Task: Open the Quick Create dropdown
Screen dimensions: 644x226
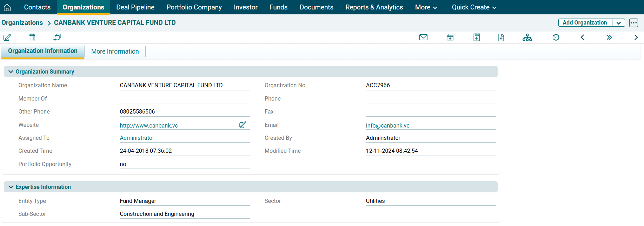Action: pyautogui.click(x=474, y=7)
